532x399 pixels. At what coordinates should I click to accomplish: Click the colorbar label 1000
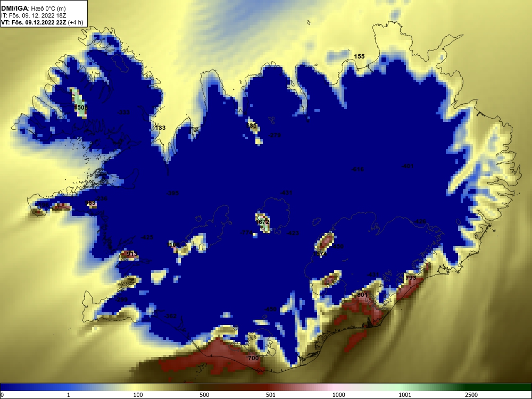(338, 395)
